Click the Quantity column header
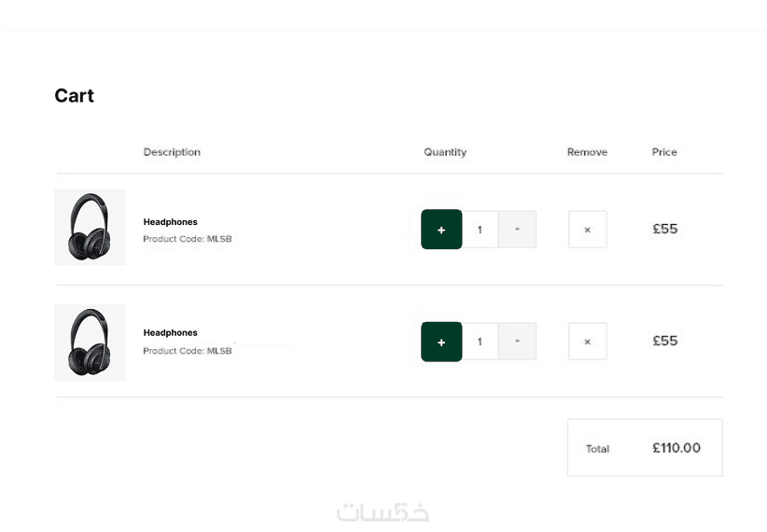This screenshot has height=532, width=767. click(445, 152)
